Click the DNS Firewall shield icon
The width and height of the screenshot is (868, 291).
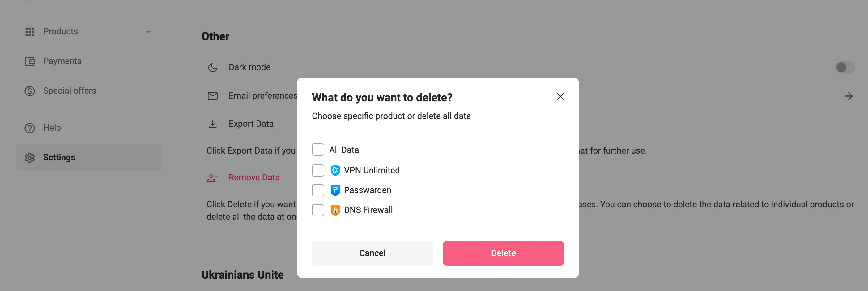point(335,210)
